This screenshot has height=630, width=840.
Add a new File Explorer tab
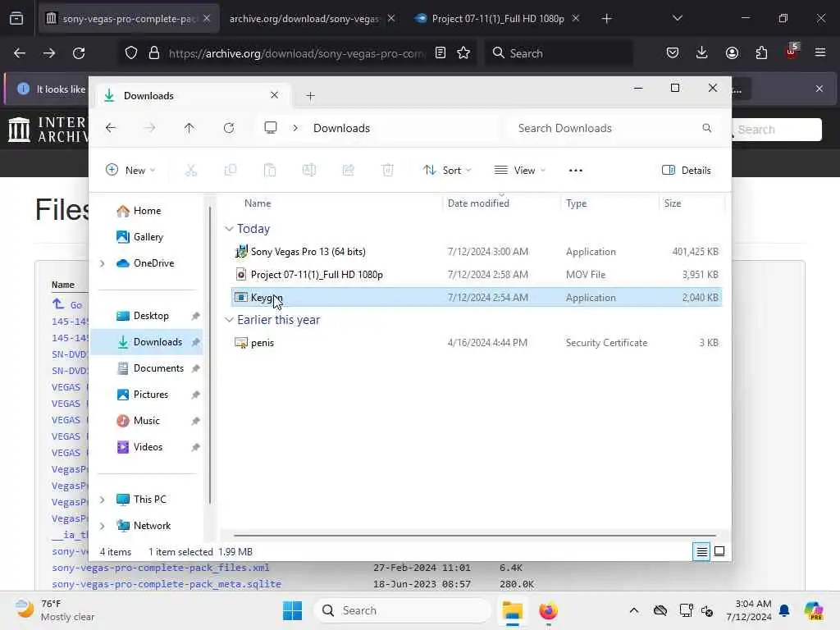pyautogui.click(x=310, y=96)
